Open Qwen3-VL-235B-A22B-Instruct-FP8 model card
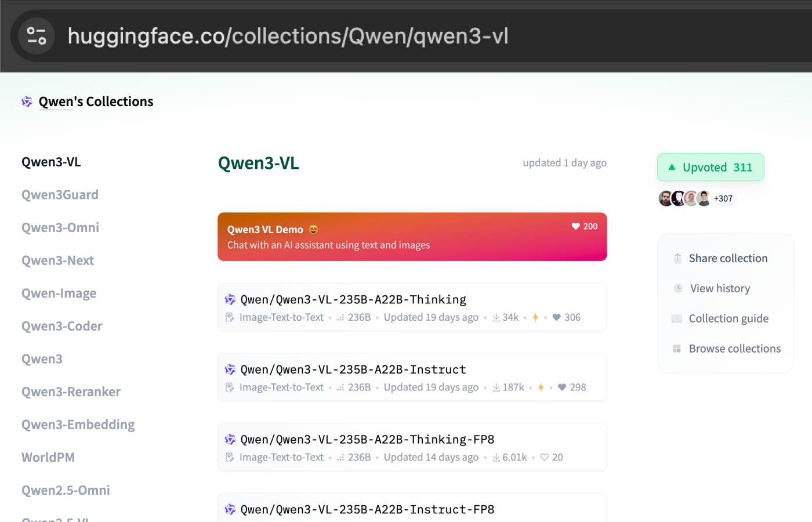Image resolution: width=812 pixels, height=522 pixels. coord(367,510)
